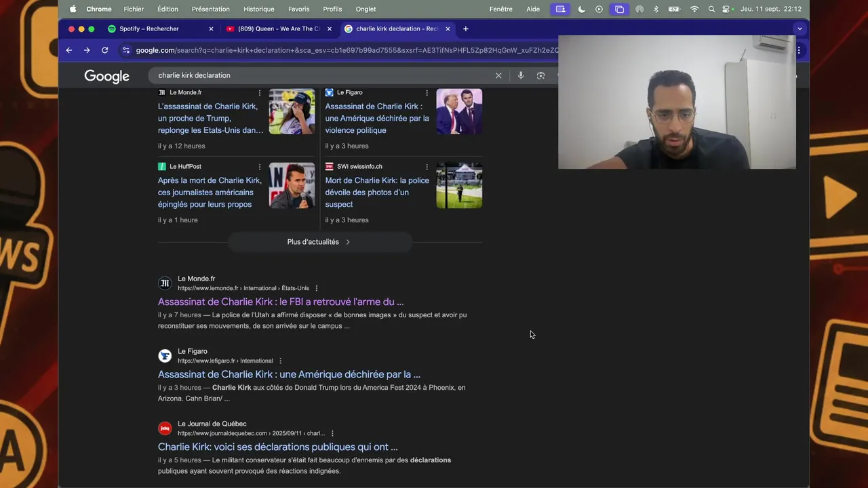The width and height of the screenshot is (868, 488).
Task: Close the YouTube Queen tab
Action: pyautogui.click(x=330, y=28)
